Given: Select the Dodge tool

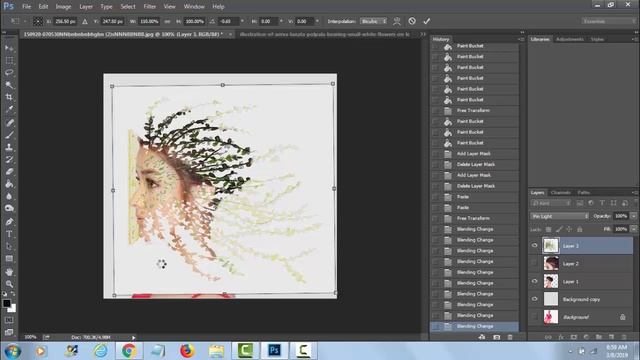Looking at the screenshot, I should (x=9, y=208).
